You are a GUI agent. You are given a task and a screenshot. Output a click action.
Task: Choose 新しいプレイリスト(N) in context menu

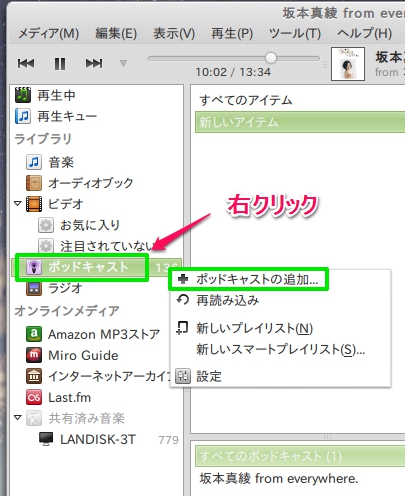click(280, 328)
